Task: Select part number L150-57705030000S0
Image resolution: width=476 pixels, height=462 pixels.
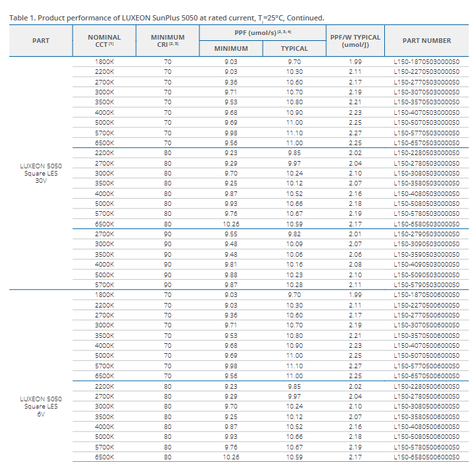Action: [426, 133]
